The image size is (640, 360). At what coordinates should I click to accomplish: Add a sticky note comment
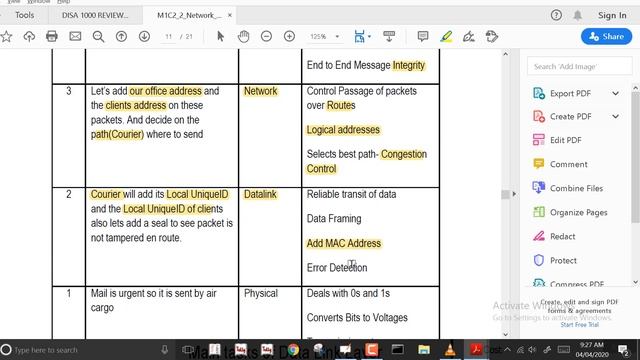(423, 36)
